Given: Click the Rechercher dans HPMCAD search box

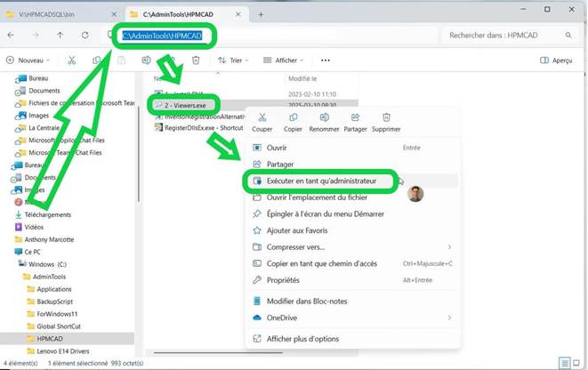Looking at the screenshot, I should pyautogui.click(x=508, y=36).
